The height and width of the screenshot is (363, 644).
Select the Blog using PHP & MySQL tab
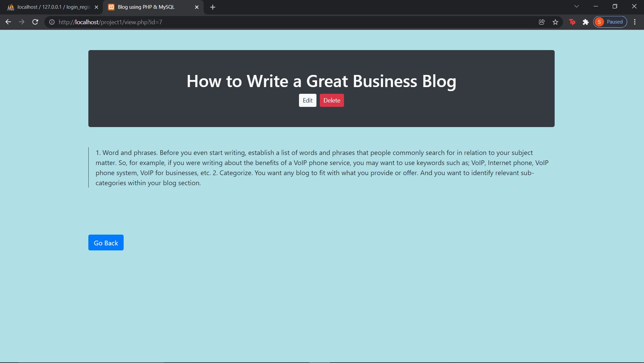pos(153,7)
